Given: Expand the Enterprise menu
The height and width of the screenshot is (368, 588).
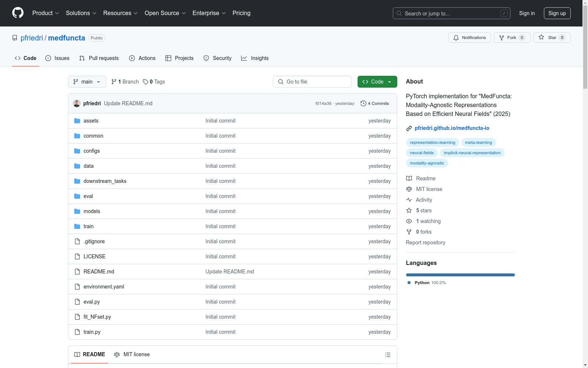Looking at the screenshot, I should 209,13.
